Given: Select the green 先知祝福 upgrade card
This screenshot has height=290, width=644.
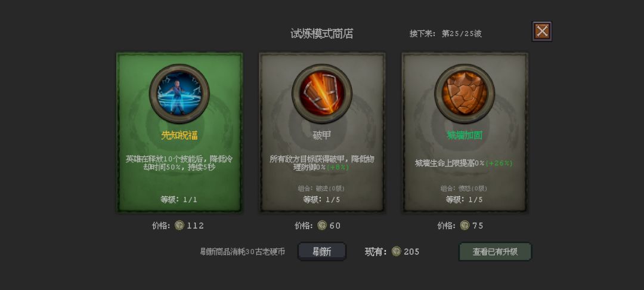Looking at the screenshot, I should point(179,132).
